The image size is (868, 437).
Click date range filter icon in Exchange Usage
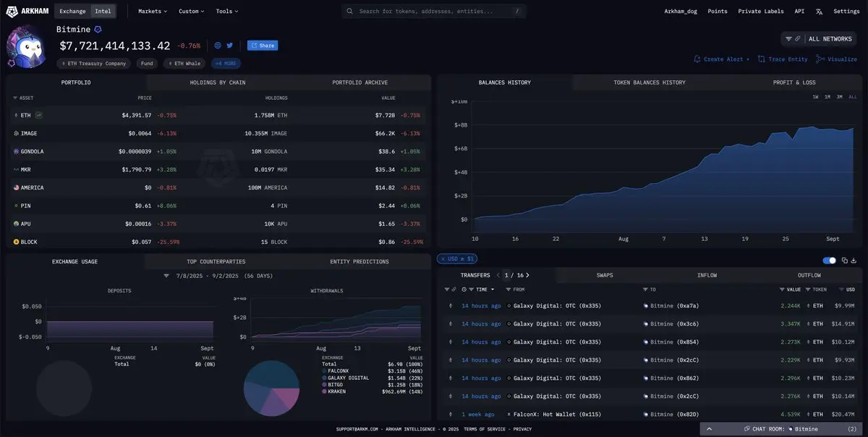[166, 276]
